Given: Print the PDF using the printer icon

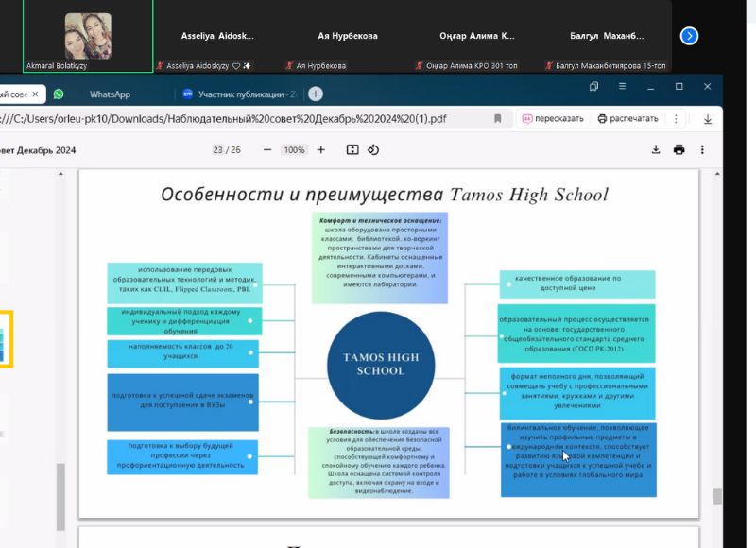Looking at the screenshot, I should click(679, 150).
